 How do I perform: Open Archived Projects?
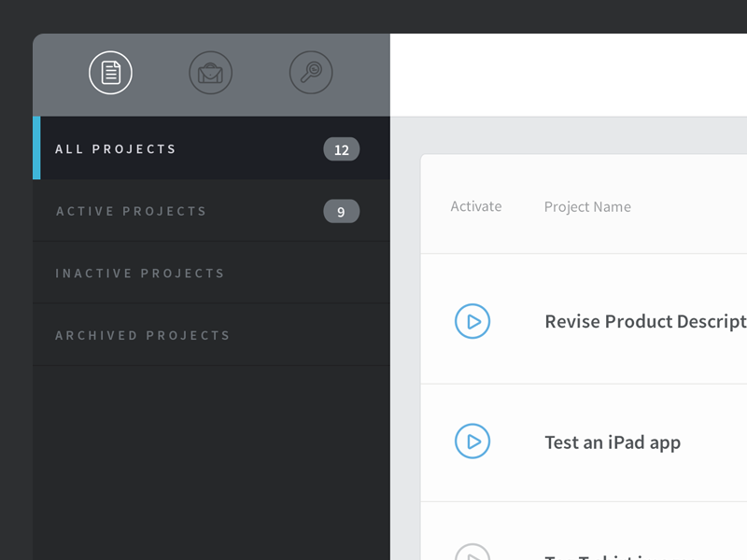(142, 335)
